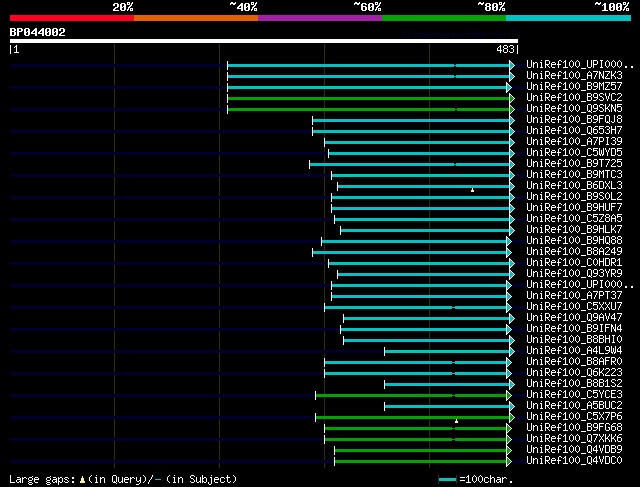This screenshot has height=487, width=640.
Task: Select the UniRef100_B9FG68 label
Action: [574, 428]
